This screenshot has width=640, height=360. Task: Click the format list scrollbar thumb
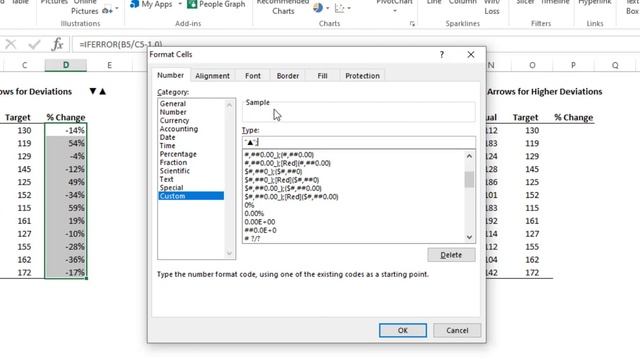(x=469, y=179)
